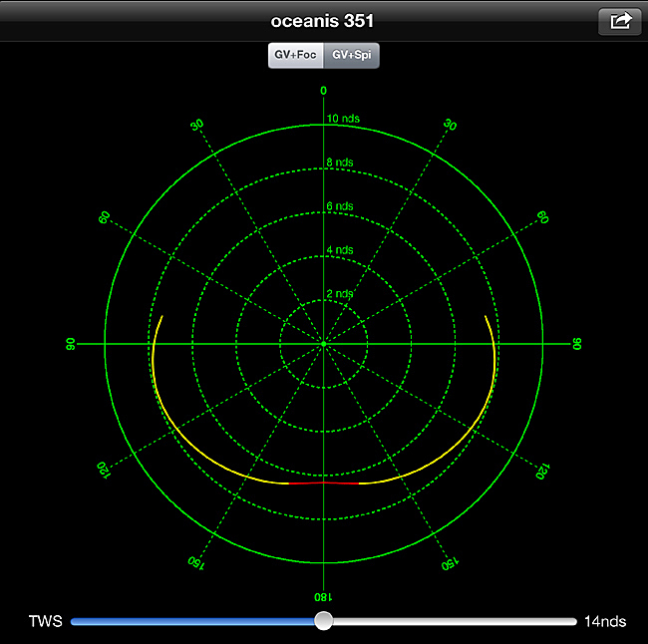Click the '8 nds' ring label
The image size is (648, 644).
click(340, 162)
